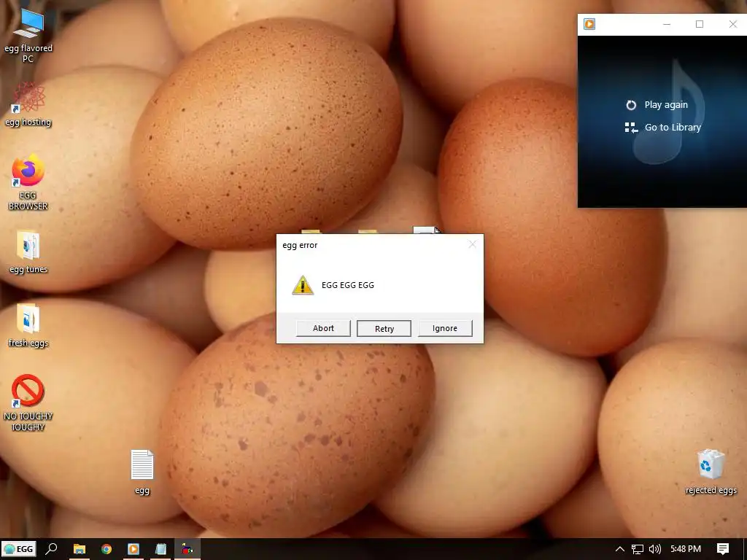Click the warning icon in egg error dialog
Image resolution: width=747 pixels, height=560 pixels.
point(303,285)
